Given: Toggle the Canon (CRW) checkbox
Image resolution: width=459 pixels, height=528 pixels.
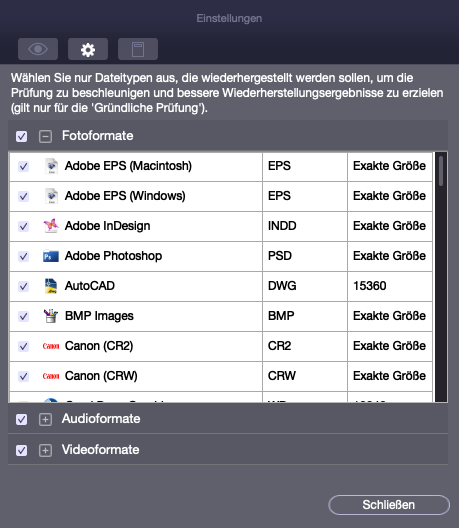Looking at the screenshot, I should (23, 376).
